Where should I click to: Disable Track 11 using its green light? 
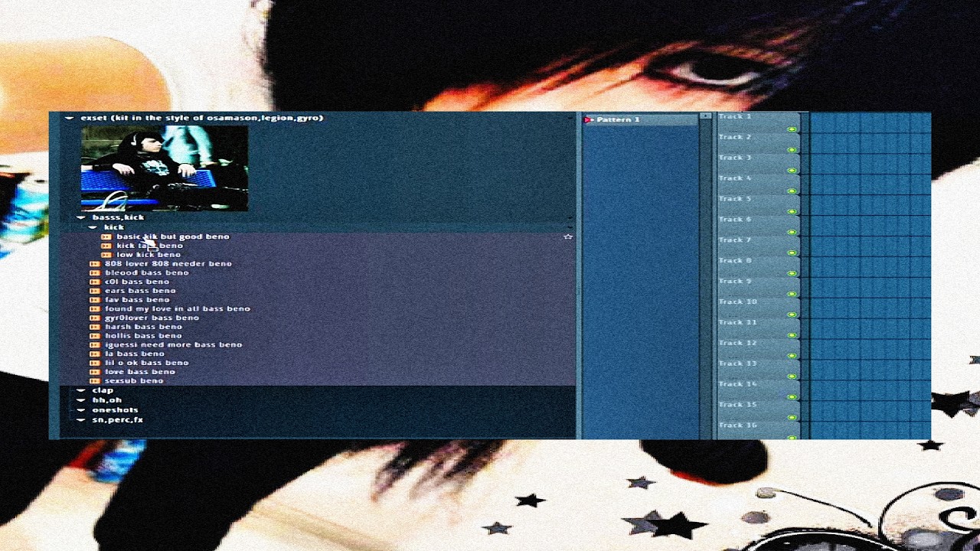[792, 335]
